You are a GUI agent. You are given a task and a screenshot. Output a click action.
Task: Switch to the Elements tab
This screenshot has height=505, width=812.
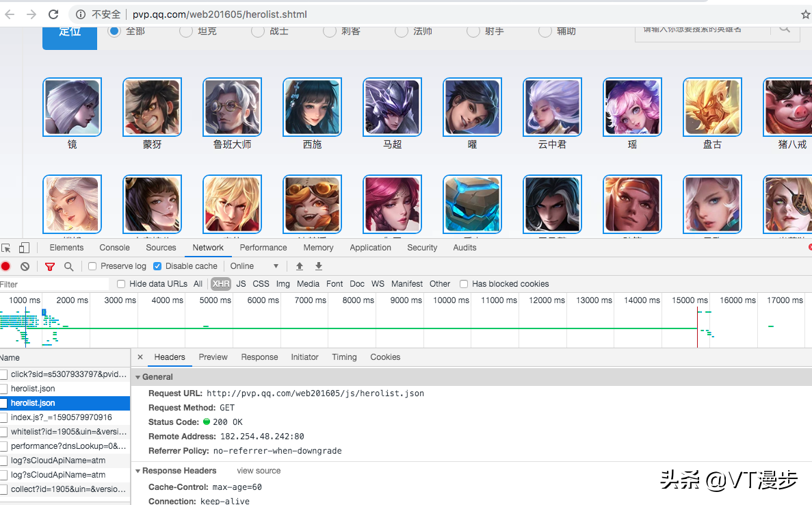point(66,248)
